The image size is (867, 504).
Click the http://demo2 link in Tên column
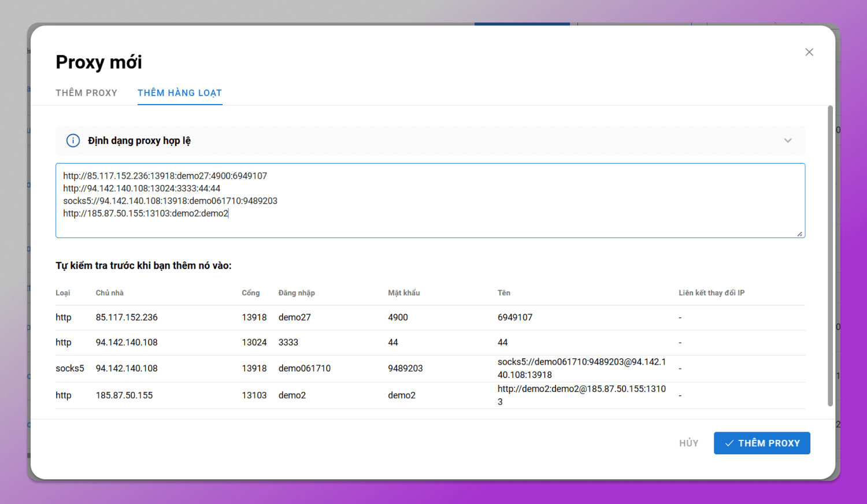click(x=581, y=395)
